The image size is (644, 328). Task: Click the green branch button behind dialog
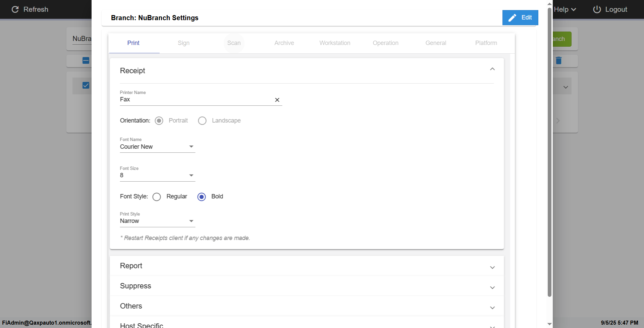pyautogui.click(x=562, y=39)
